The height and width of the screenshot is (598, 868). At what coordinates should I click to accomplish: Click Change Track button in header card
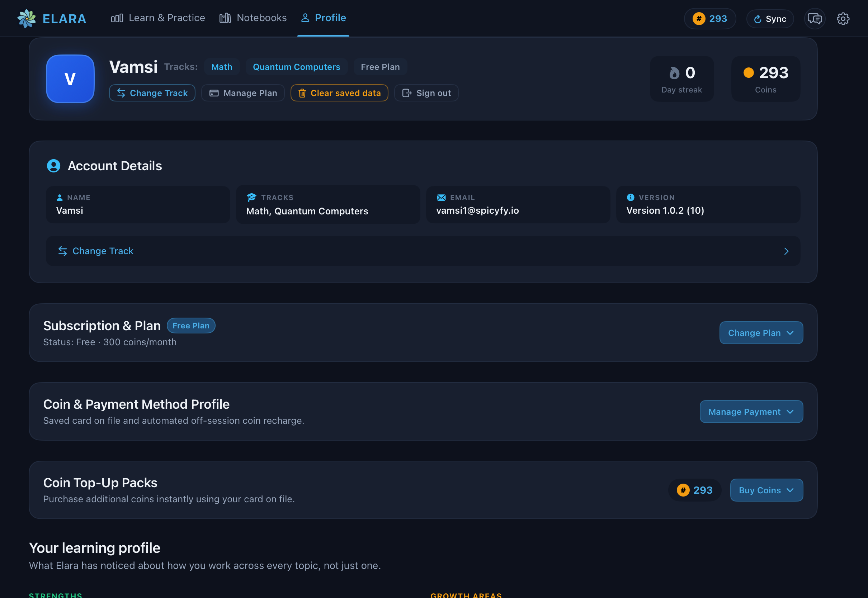[x=152, y=93]
